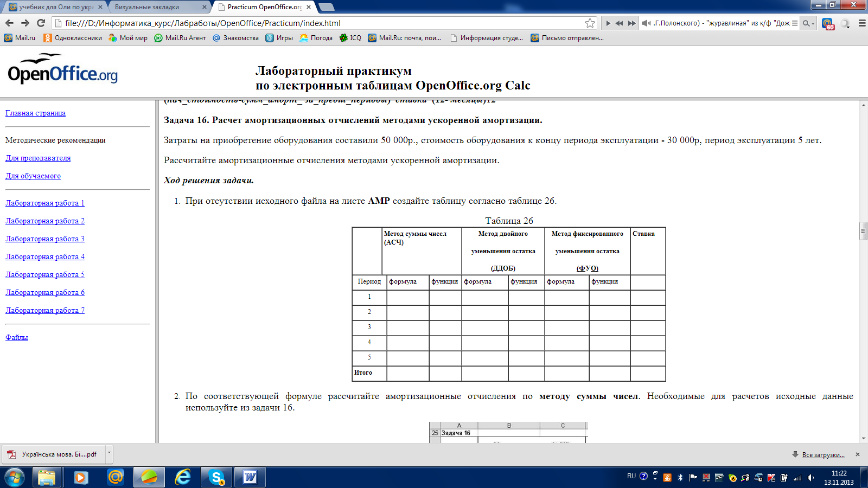
Task: Open the Mail.ru bookmark
Action: [x=20, y=38]
